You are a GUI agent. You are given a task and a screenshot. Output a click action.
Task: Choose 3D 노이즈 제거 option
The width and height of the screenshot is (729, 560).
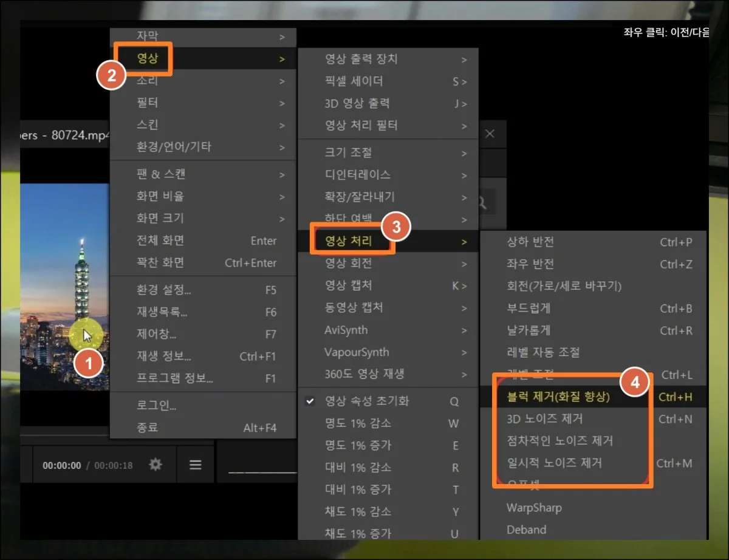point(544,419)
